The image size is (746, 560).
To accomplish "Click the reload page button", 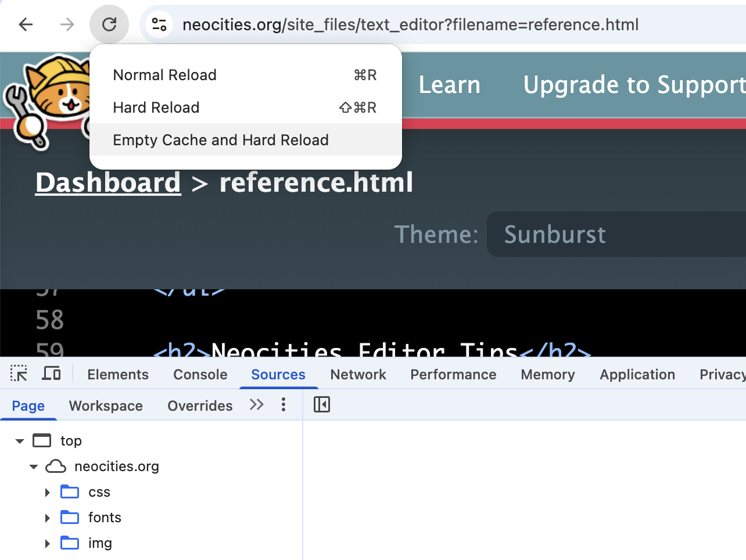I will pyautogui.click(x=109, y=24).
